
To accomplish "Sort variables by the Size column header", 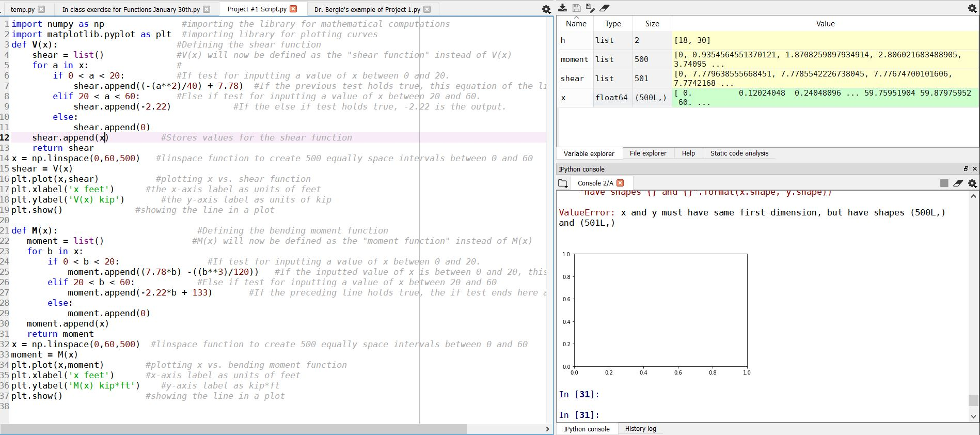I will [x=652, y=24].
